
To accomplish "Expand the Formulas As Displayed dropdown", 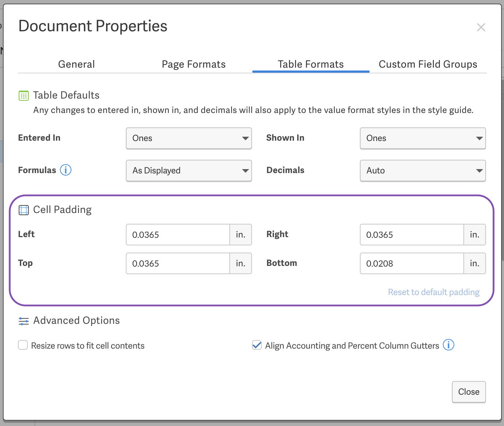I will coord(189,171).
